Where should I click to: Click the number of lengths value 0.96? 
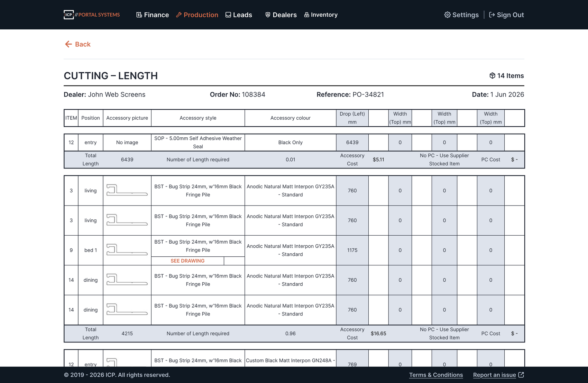(x=290, y=334)
